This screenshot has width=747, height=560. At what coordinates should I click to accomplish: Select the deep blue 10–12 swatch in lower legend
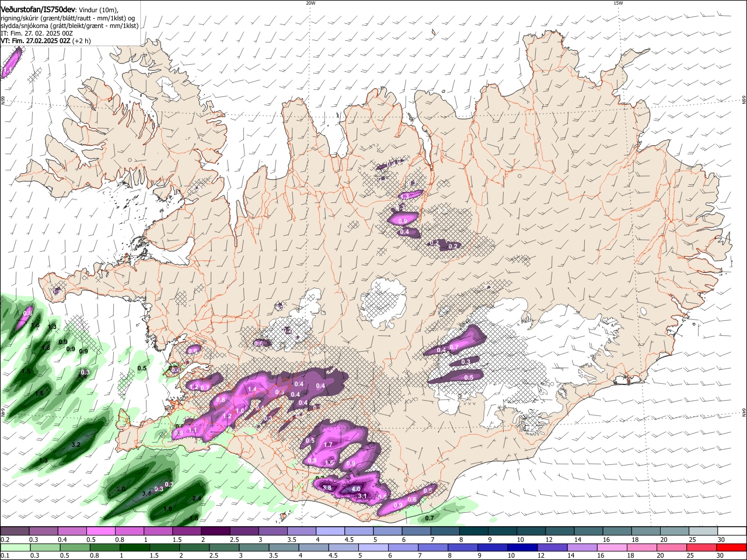point(522,547)
